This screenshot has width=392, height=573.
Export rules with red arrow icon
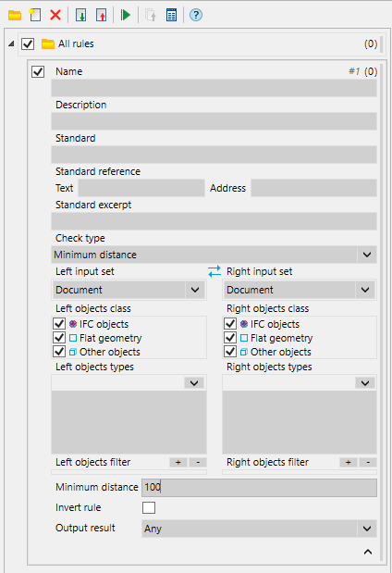click(x=101, y=16)
